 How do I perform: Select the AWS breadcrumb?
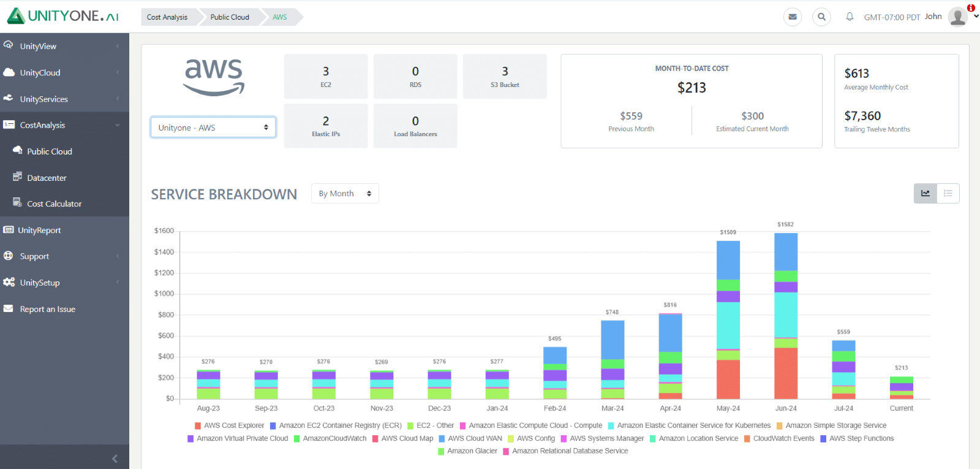[x=280, y=17]
